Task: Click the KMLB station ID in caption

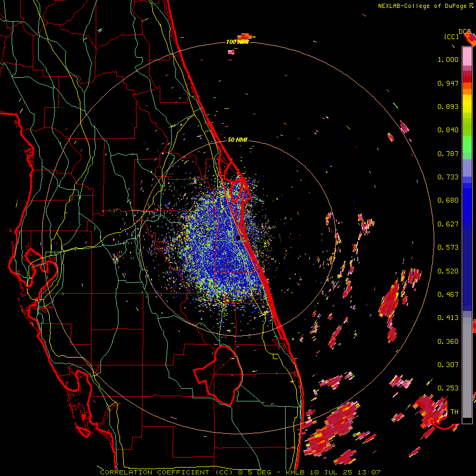Action: [x=296, y=472]
